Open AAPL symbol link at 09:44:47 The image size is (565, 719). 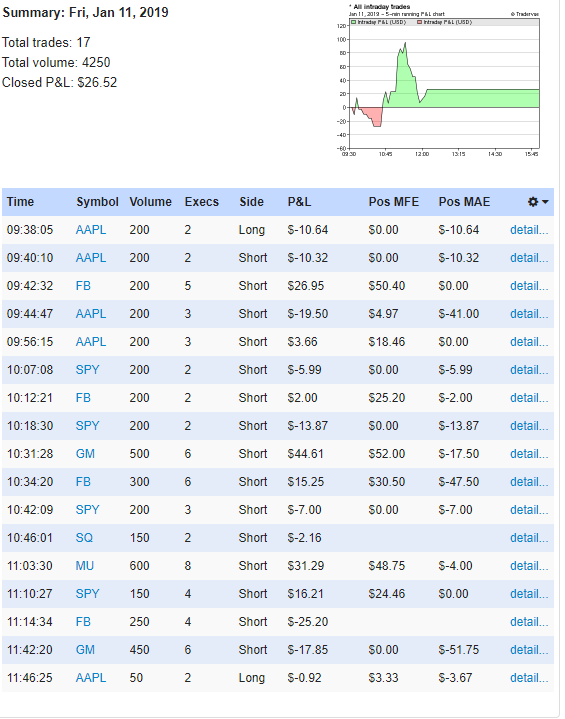[91, 314]
